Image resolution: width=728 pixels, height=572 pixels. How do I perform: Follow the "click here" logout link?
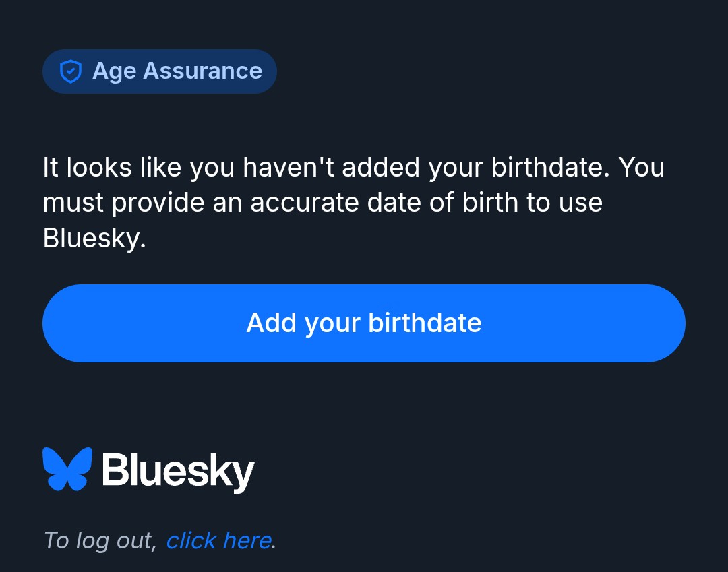[218, 540]
